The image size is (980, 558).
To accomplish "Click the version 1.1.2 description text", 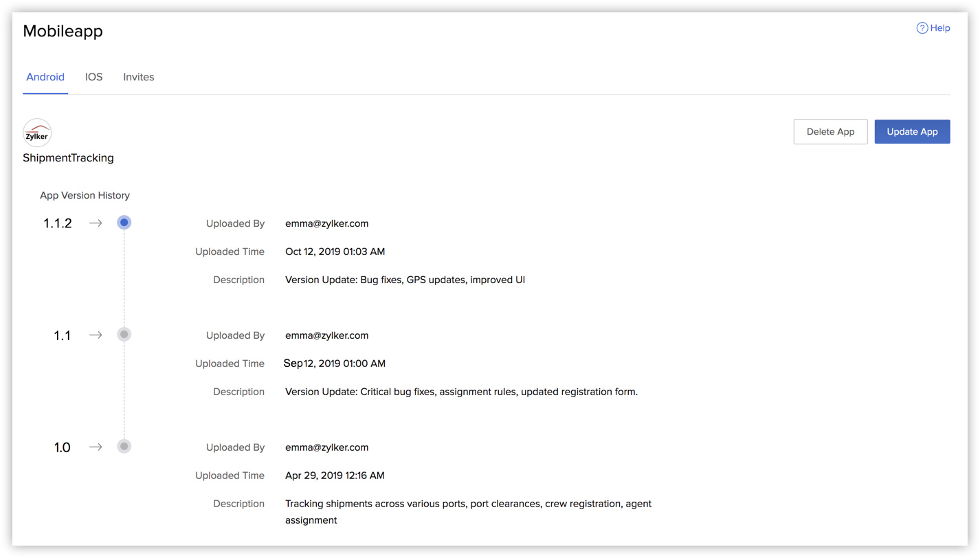I will point(405,280).
